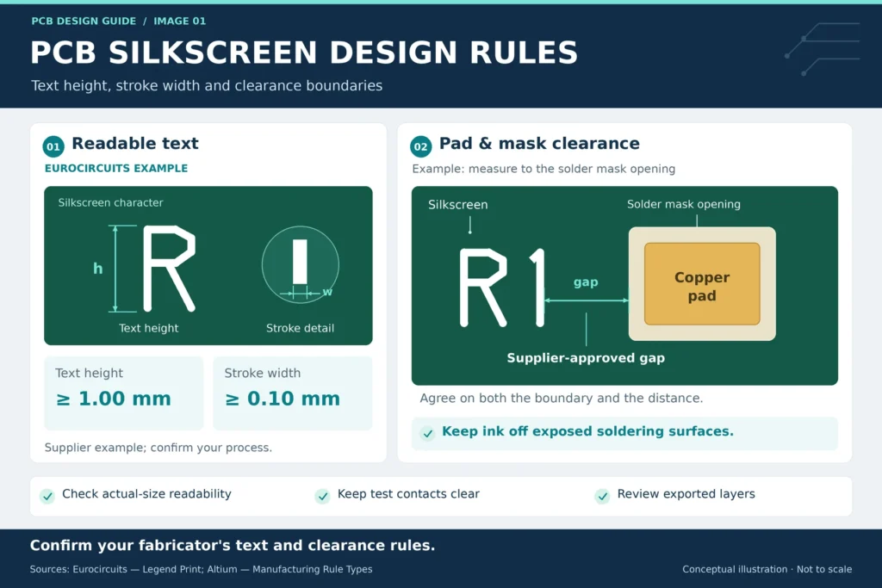This screenshot has height=588, width=882.
Task: Click the circular stroke detail magnifier
Action: (301, 264)
